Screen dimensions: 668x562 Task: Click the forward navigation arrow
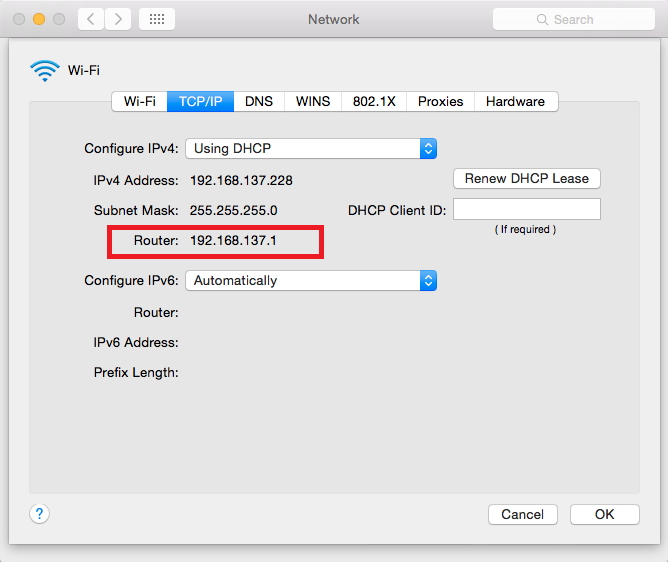118,19
